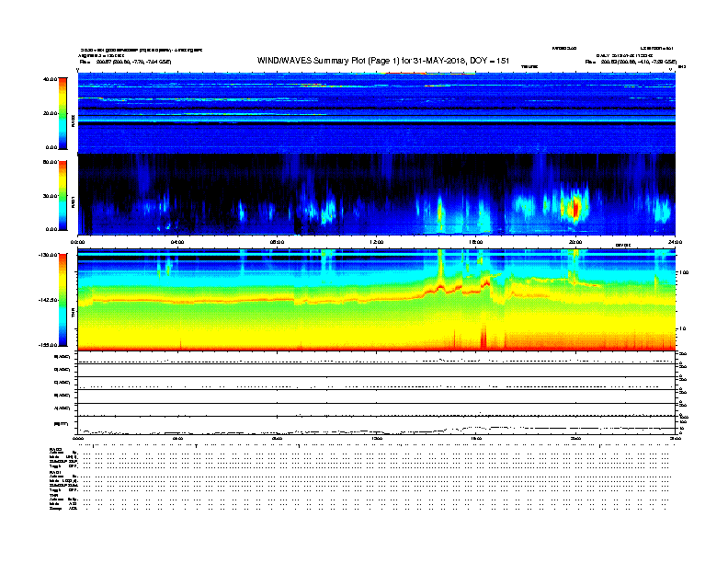The width and height of the screenshot is (728, 563).
Task: Click the RAD2 heading in the status table
Action: 55,449
